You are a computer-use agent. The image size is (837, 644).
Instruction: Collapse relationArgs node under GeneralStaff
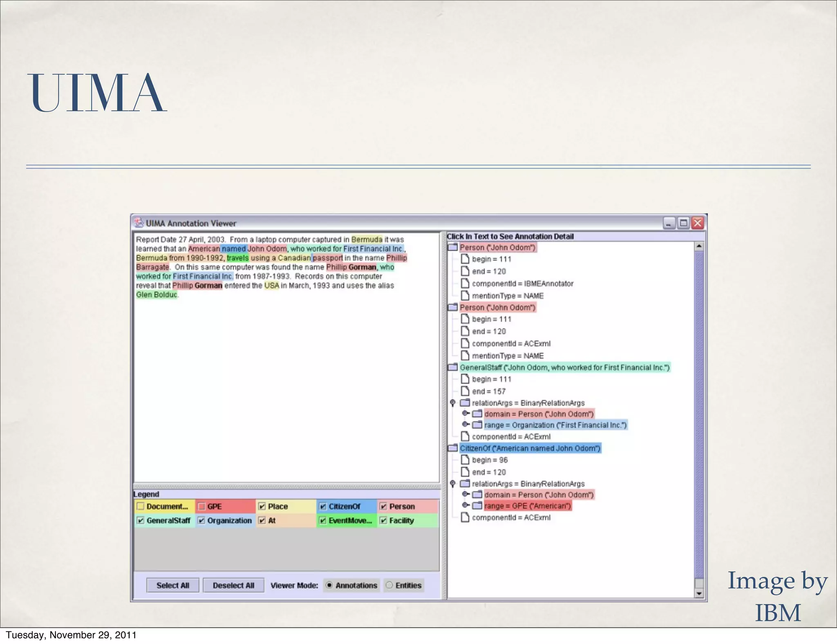453,403
